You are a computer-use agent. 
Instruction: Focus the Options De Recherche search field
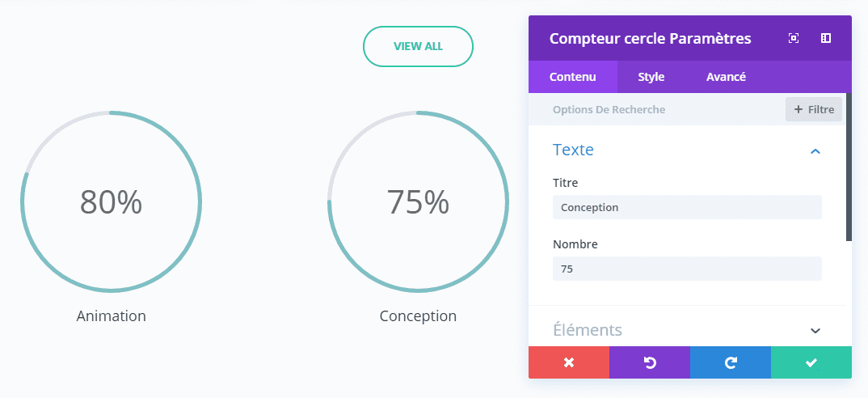(x=655, y=109)
